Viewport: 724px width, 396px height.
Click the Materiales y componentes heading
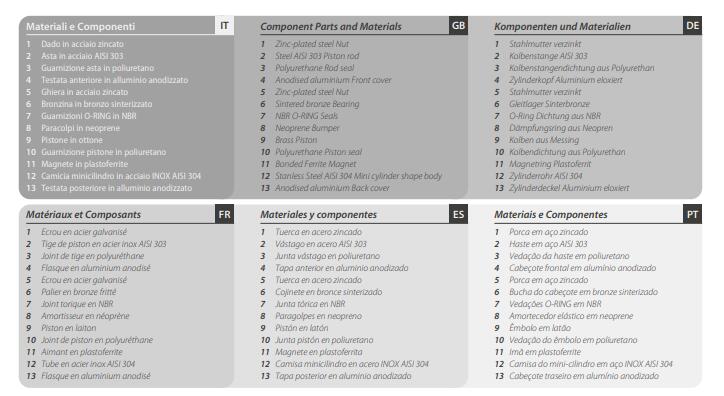pos(318,215)
